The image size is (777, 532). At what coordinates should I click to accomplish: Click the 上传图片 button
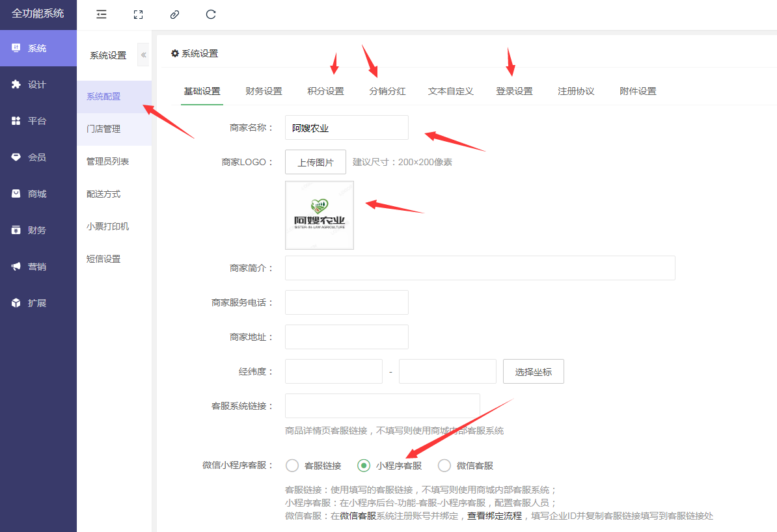pyautogui.click(x=316, y=163)
